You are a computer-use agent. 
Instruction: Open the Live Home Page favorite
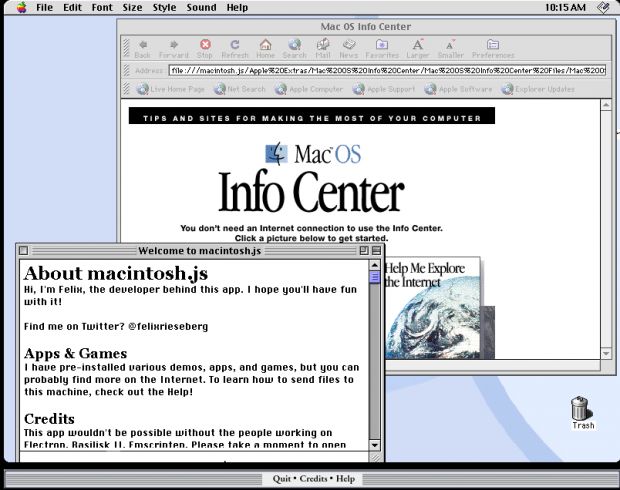(170, 89)
